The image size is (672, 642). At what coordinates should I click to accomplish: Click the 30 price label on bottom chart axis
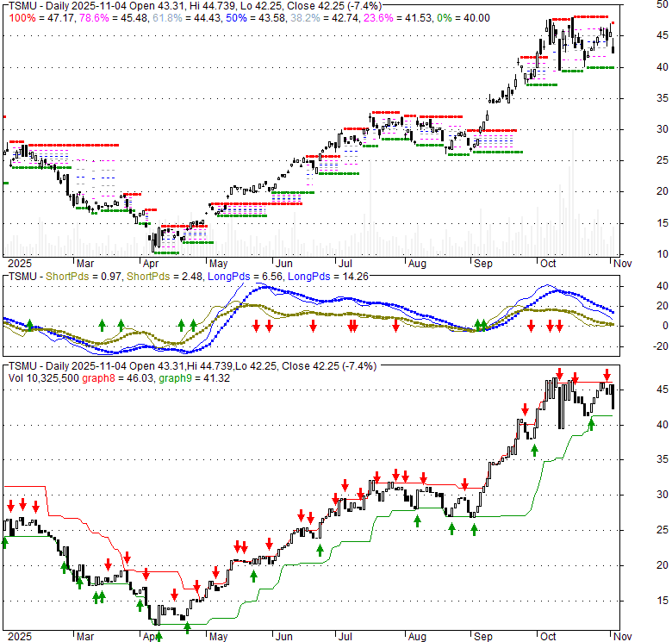[x=663, y=495]
